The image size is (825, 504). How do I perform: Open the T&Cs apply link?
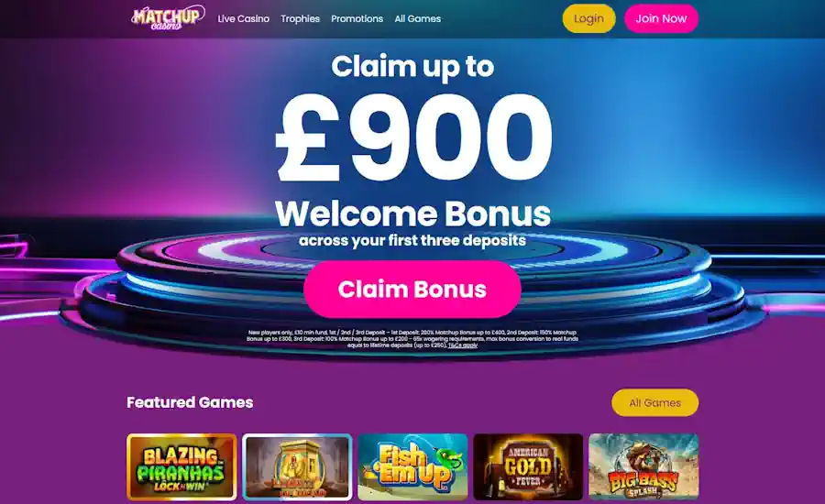(463, 345)
